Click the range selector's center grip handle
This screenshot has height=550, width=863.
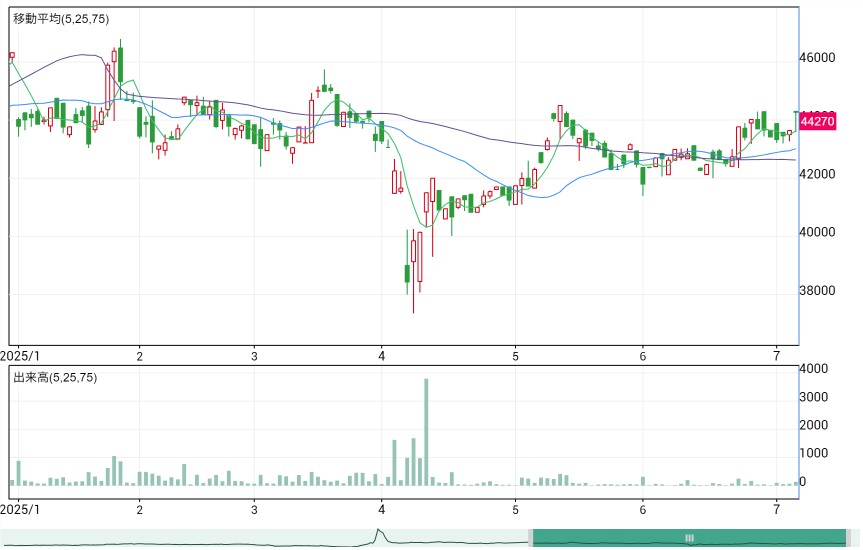tap(689, 538)
